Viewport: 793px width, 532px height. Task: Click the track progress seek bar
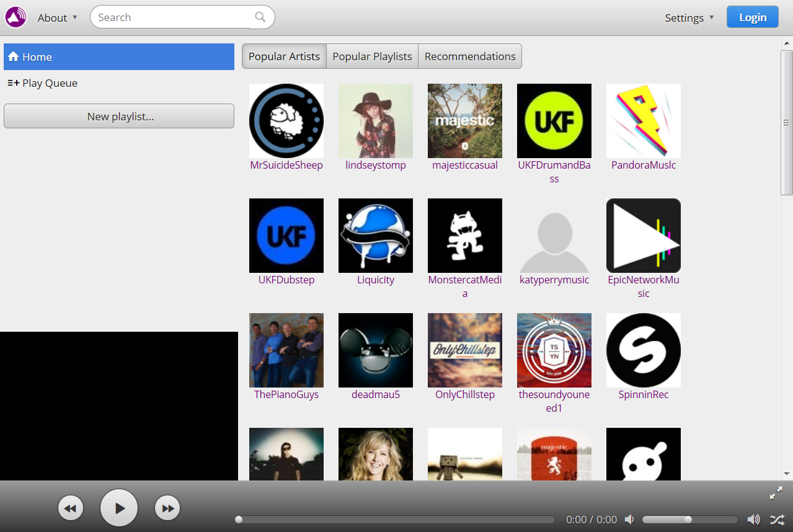coord(396,520)
